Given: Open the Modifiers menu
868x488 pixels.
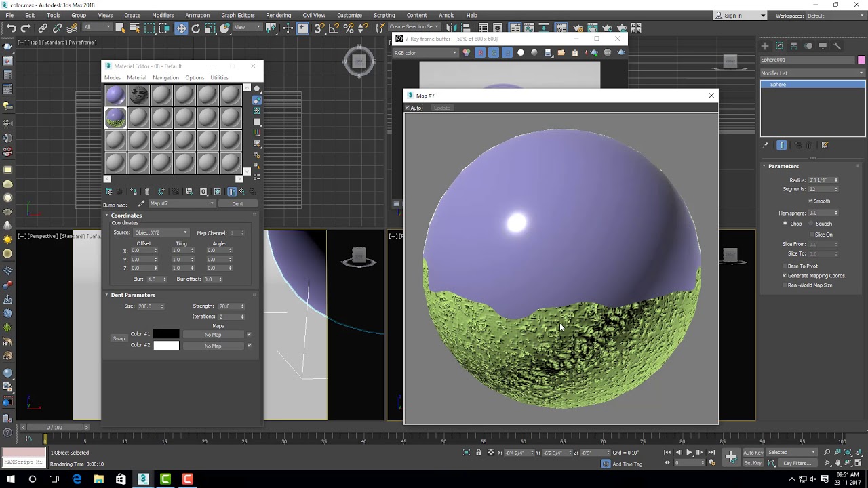Looking at the screenshot, I should tap(163, 15).
